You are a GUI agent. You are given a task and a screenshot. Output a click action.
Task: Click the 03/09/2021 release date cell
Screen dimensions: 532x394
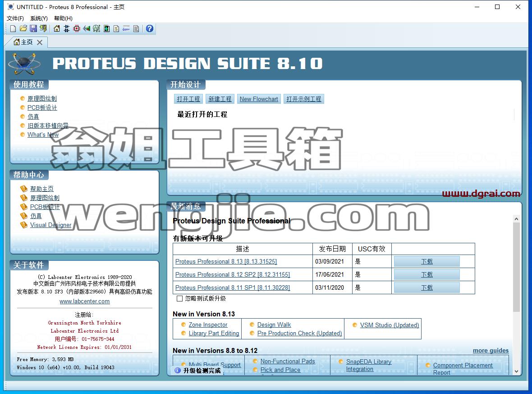333,261
